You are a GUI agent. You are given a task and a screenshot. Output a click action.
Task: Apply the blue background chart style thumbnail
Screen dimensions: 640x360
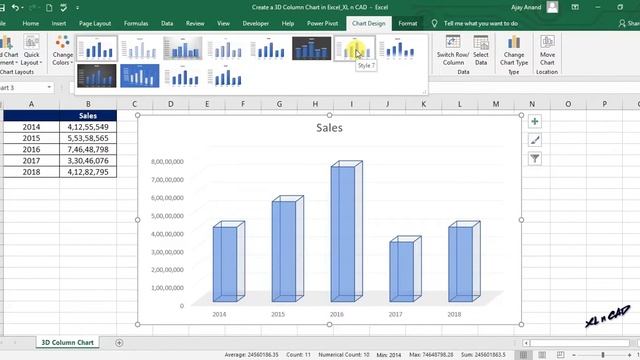(x=140, y=76)
